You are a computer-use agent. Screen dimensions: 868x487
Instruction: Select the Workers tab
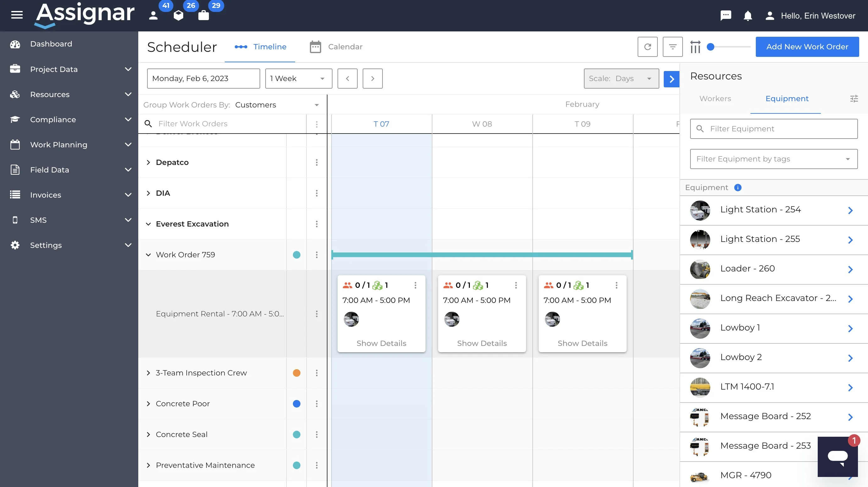click(x=715, y=99)
